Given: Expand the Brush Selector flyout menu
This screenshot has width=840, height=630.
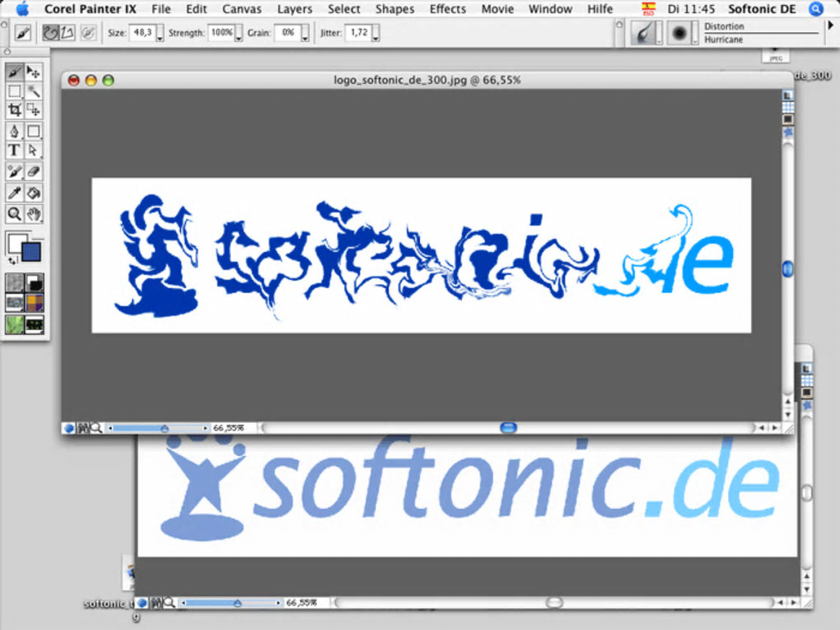Looking at the screenshot, I should tap(831, 26).
